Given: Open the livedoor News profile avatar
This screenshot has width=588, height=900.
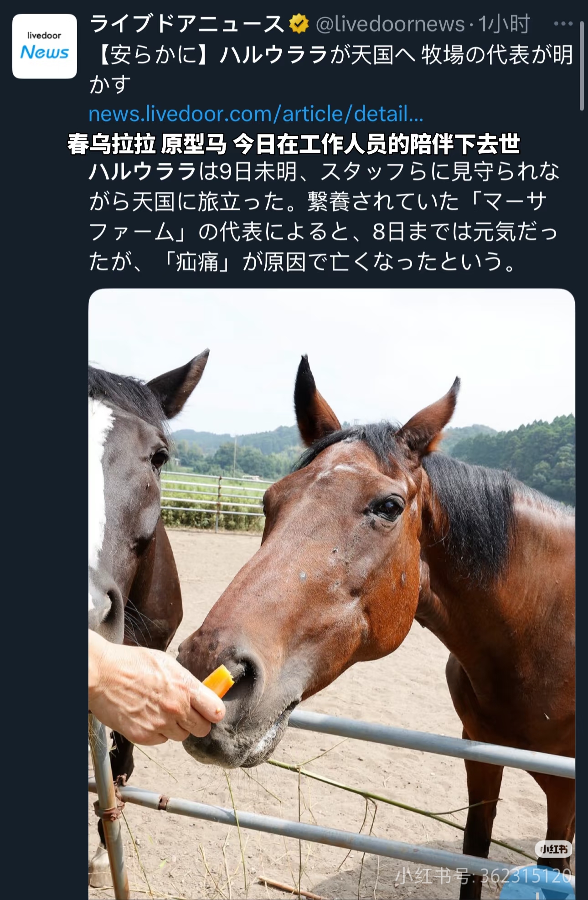Looking at the screenshot, I should click(45, 46).
